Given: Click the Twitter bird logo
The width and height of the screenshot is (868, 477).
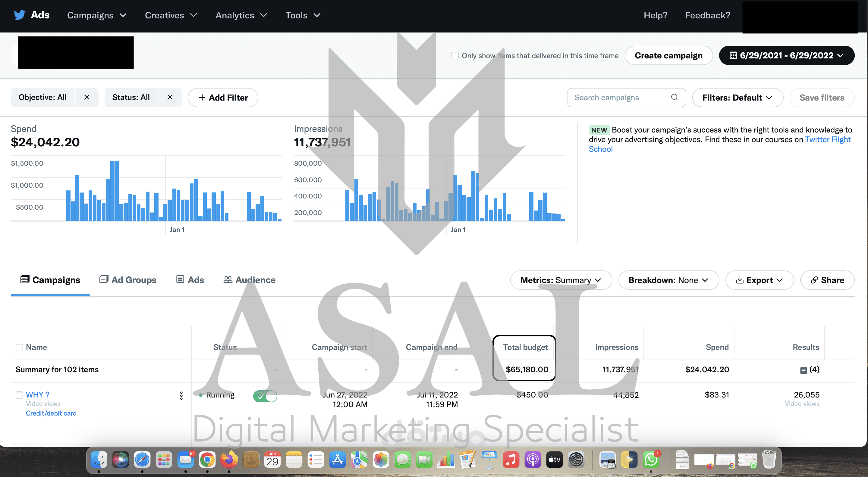Looking at the screenshot, I should pos(20,15).
